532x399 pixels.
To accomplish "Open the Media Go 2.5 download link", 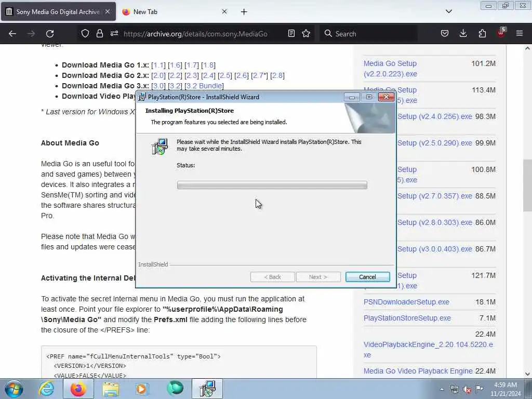I will (x=224, y=75).
